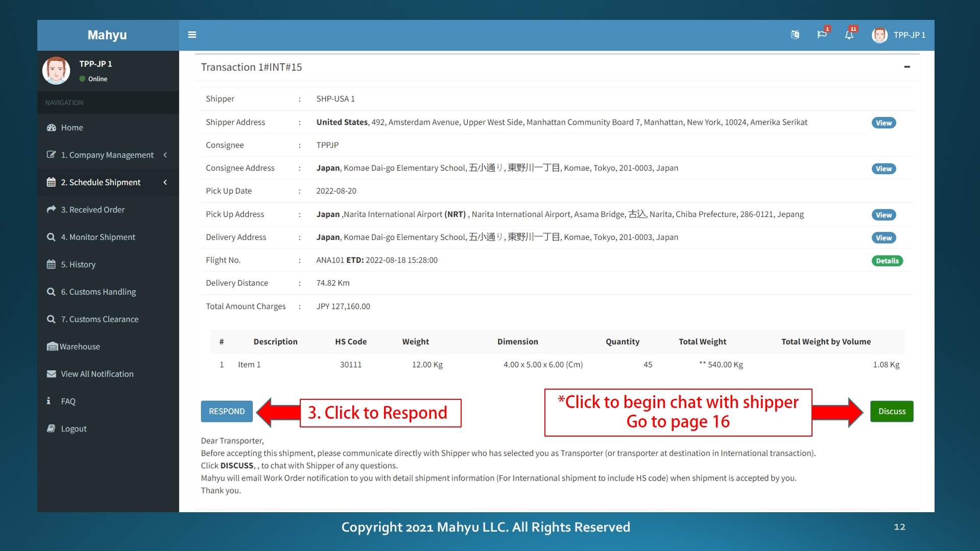
Task: Expand the Company Management submenu chevron
Action: point(165,155)
